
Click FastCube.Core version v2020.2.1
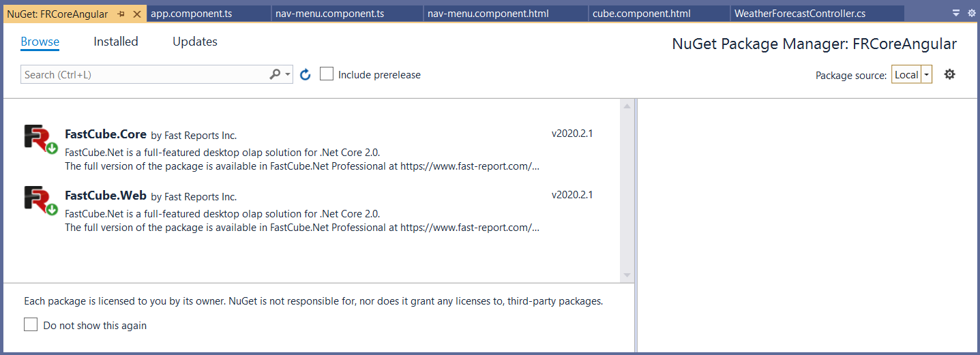(x=572, y=134)
